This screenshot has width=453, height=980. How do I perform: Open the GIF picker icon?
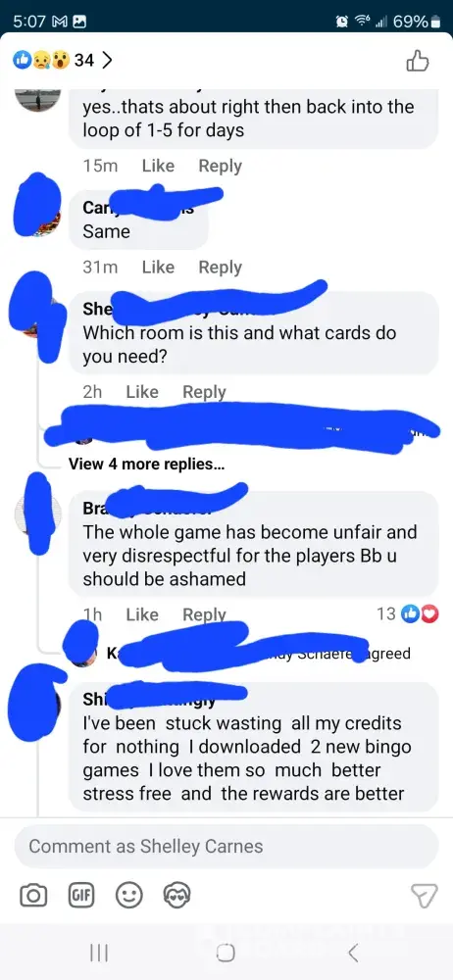click(x=80, y=896)
